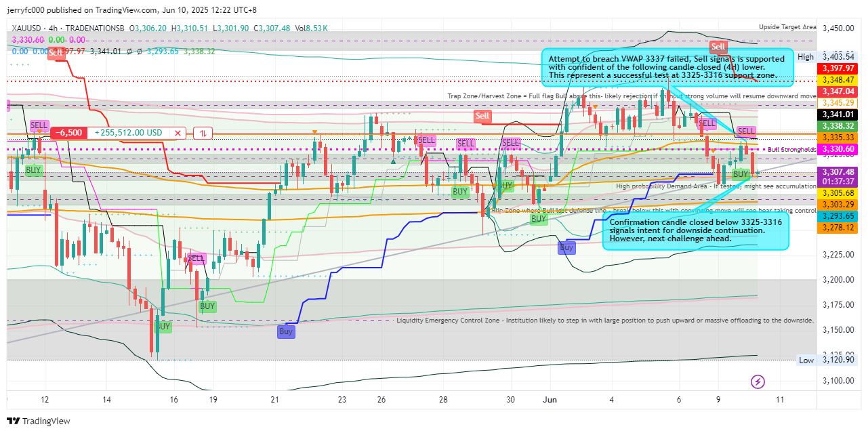The width and height of the screenshot is (868, 433).
Task: Click the 3,450.00 price scale value
Action: pyautogui.click(x=838, y=28)
